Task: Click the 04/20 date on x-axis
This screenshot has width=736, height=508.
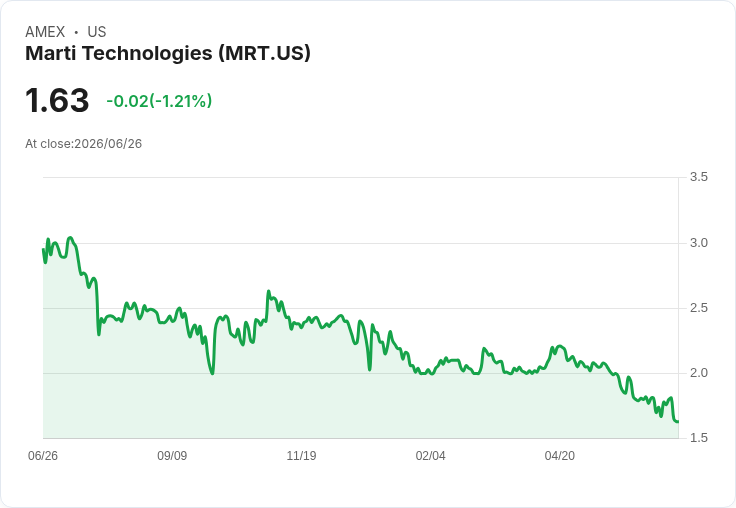Action: pos(560,455)
